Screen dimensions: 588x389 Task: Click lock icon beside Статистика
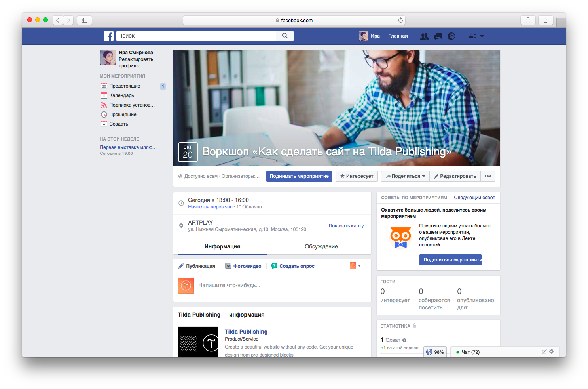tap(415, 326)
